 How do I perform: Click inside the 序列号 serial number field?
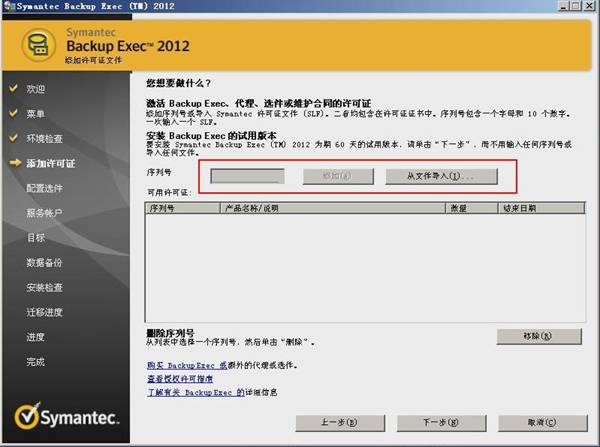pos(249,175)
